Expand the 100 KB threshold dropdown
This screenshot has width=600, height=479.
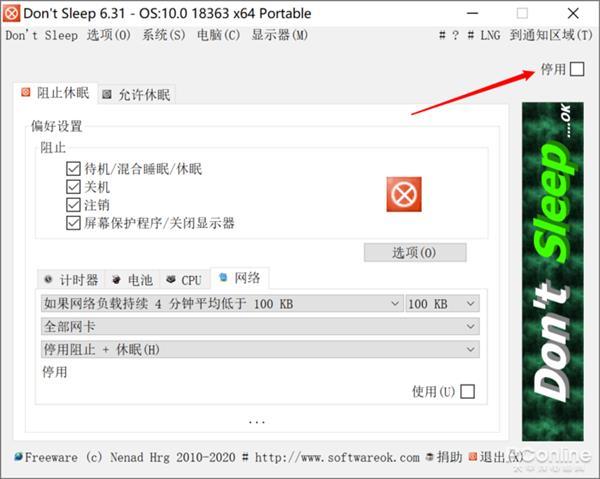pyautogui.click(x=442, y=304)
